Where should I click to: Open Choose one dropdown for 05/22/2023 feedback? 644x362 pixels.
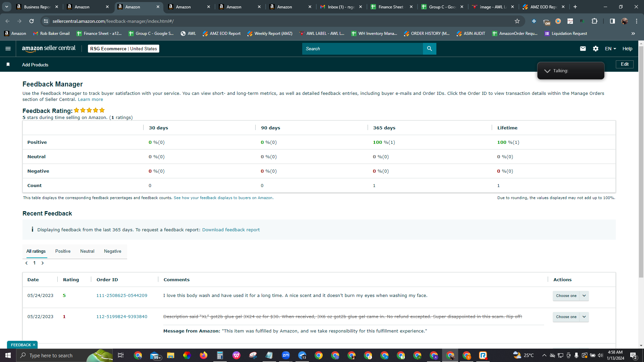tap(571, 317)
